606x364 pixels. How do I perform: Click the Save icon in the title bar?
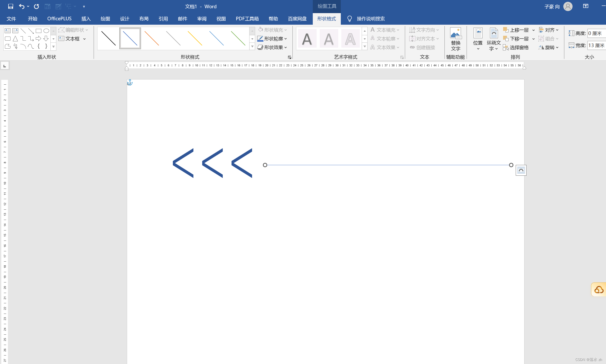pyautogui.click(x=11, y=6)
